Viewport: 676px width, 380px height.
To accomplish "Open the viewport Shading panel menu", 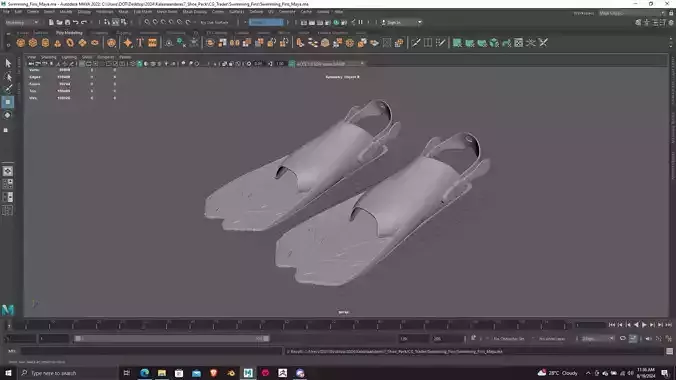I will point(48,57).
